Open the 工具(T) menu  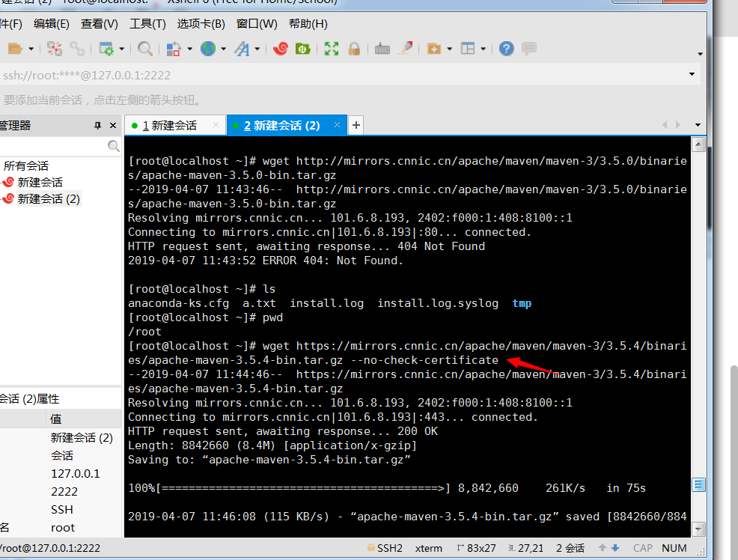pos(147,23)
